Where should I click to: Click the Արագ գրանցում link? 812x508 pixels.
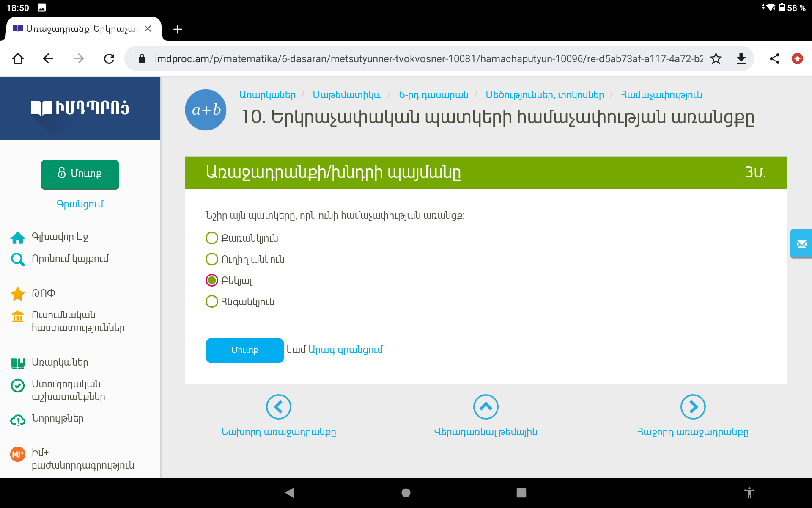click(x=346, y=350)
